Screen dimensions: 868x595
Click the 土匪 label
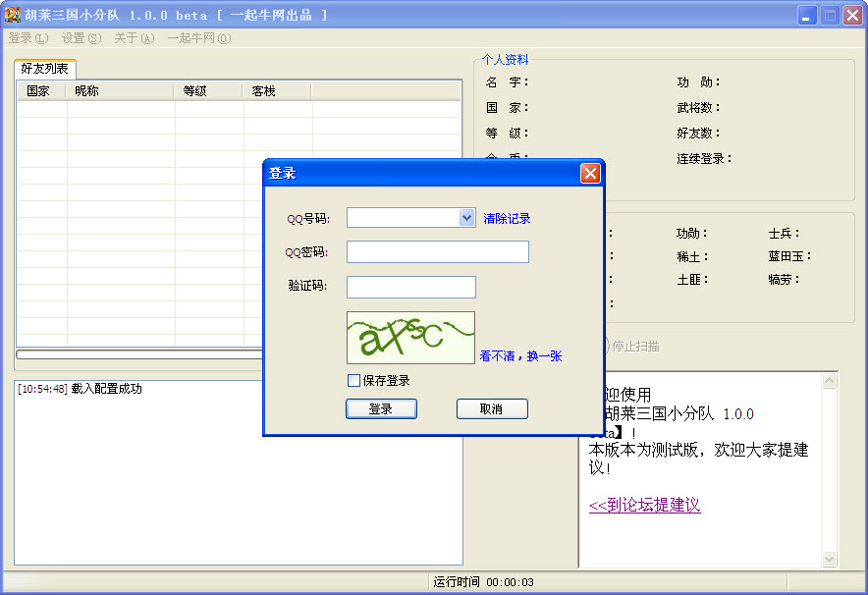pyautogui.click(x=692, y=280)
